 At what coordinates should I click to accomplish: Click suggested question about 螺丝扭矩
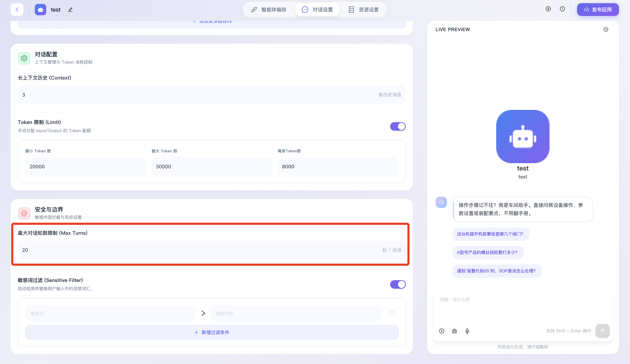click(487, 252)
